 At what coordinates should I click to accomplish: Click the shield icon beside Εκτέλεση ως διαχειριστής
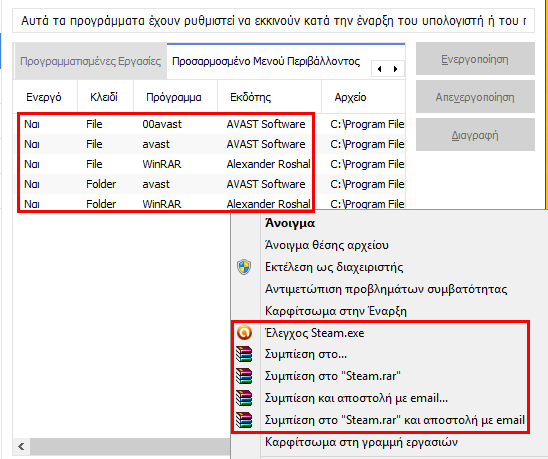coord(244,267)
